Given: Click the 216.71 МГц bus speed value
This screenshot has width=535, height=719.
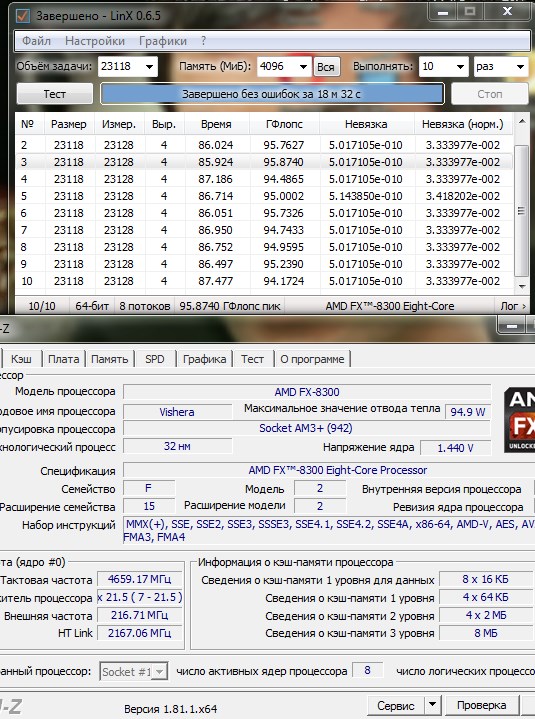Looking at the screenshot, I should [x=139, y=615].
